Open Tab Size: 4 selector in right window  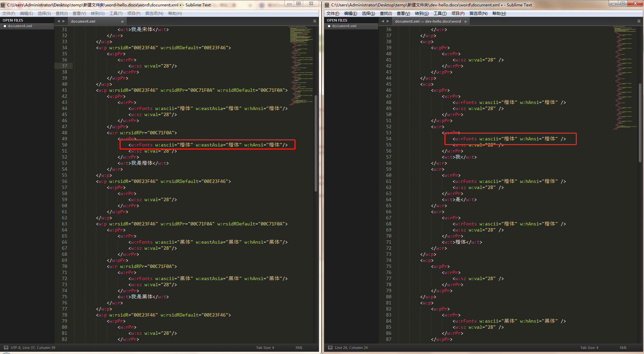[589, 348]
